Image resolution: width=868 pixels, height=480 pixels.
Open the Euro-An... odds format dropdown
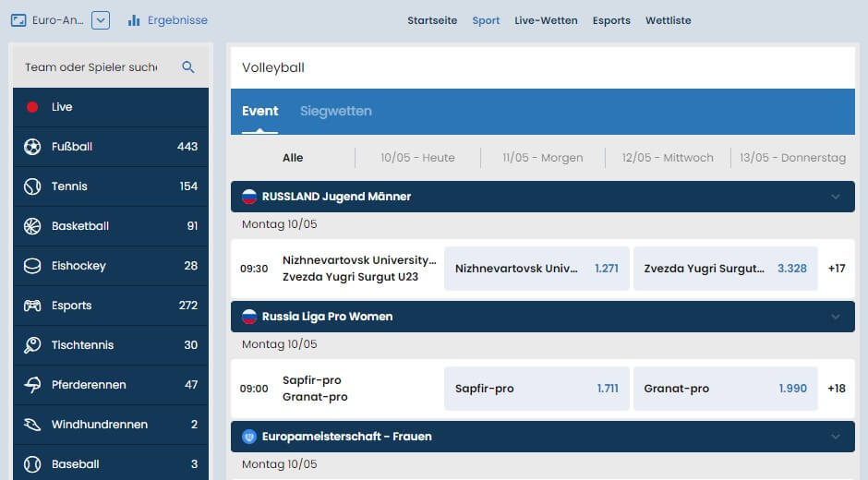pyautogui.click(x=101, y=20)
